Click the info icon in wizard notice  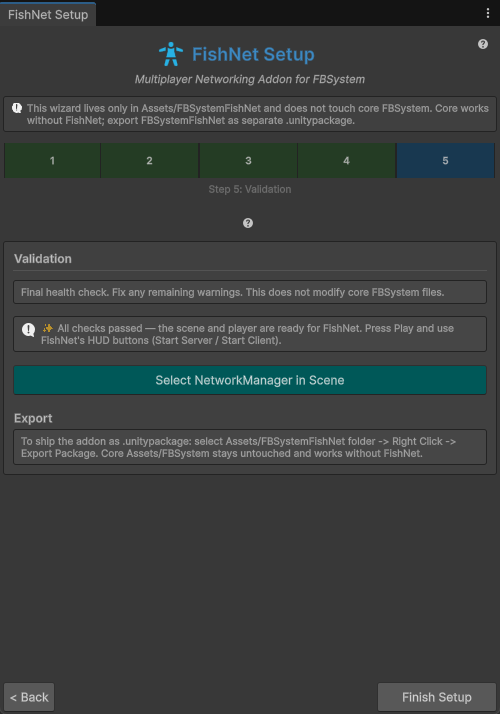17,108
